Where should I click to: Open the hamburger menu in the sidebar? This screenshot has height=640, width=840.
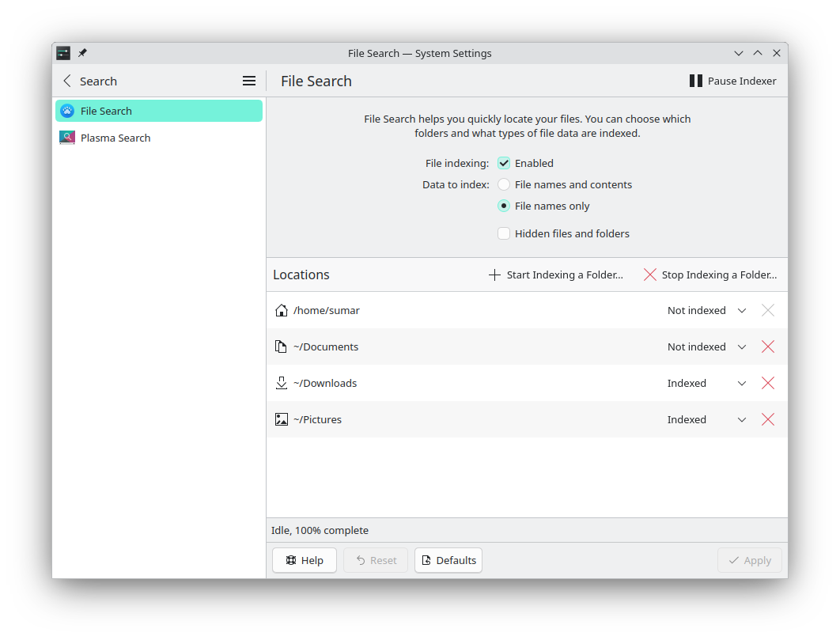tap(249, 81)
